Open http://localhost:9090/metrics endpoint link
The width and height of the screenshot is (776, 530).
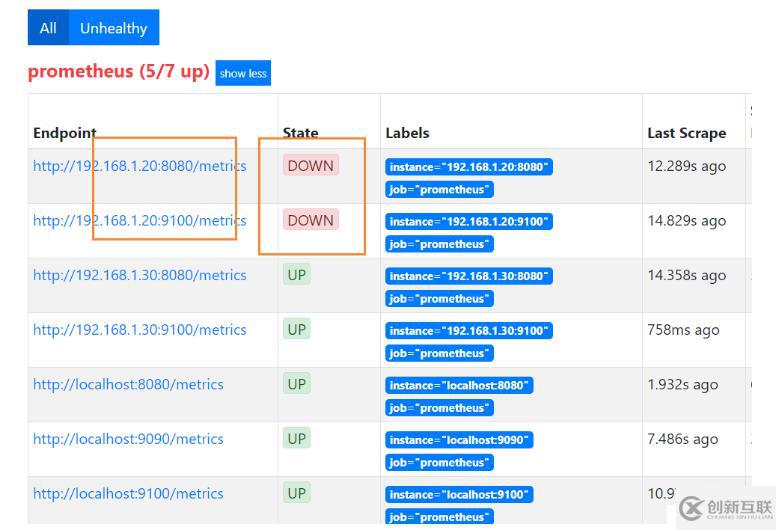click(x=128, y=439)
